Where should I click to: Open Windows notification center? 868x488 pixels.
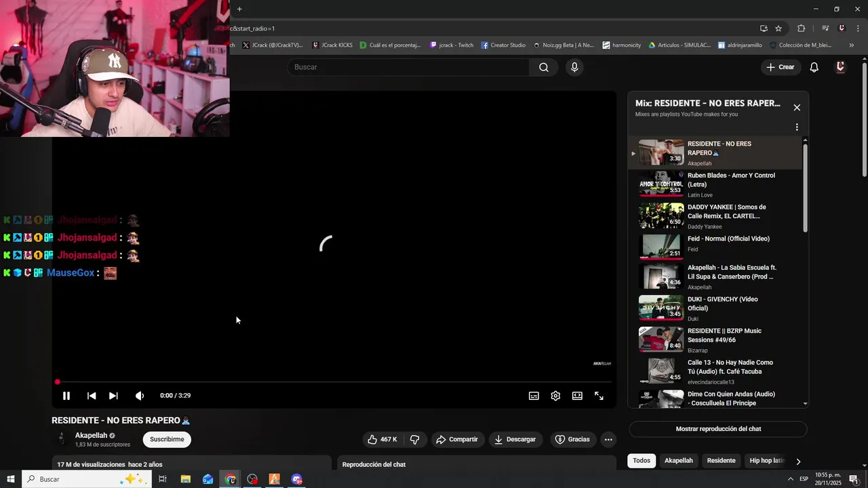click(854, 479)
